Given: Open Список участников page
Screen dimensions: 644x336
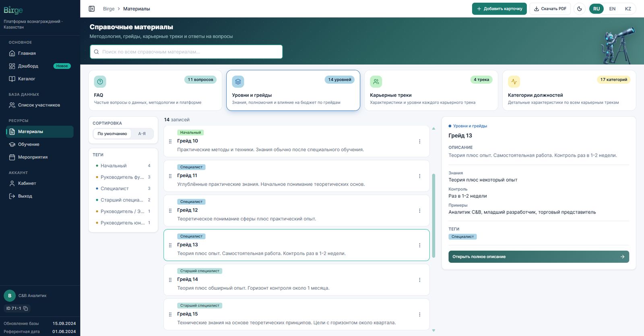Looking at the screenshot, I should pos(40,105).
